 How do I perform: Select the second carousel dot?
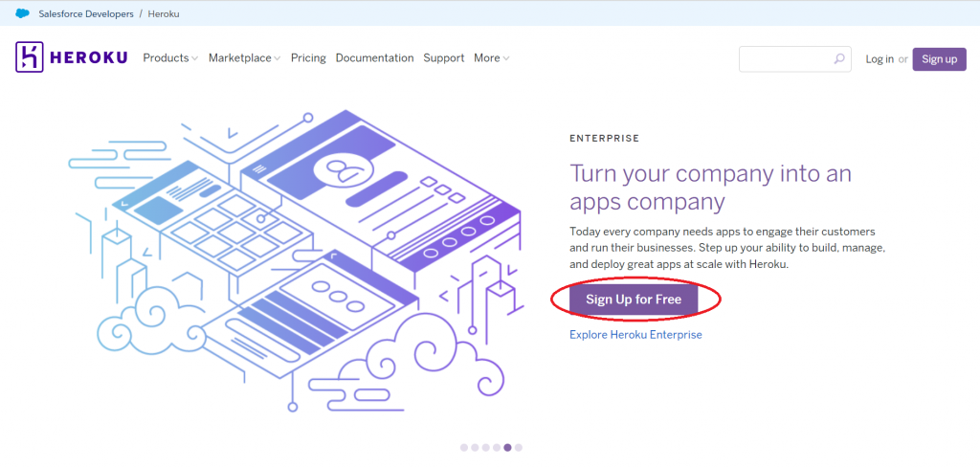[475, 448]
